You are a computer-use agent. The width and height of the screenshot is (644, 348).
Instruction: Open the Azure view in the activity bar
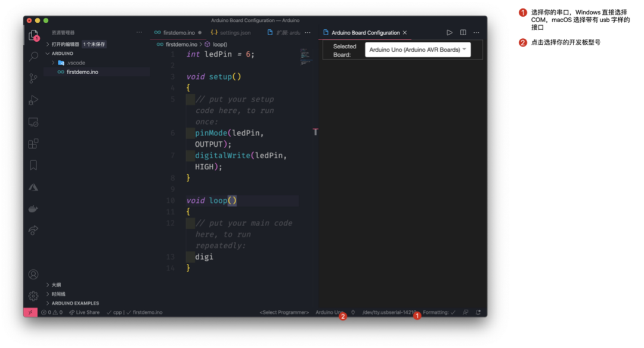click(33, 187)
